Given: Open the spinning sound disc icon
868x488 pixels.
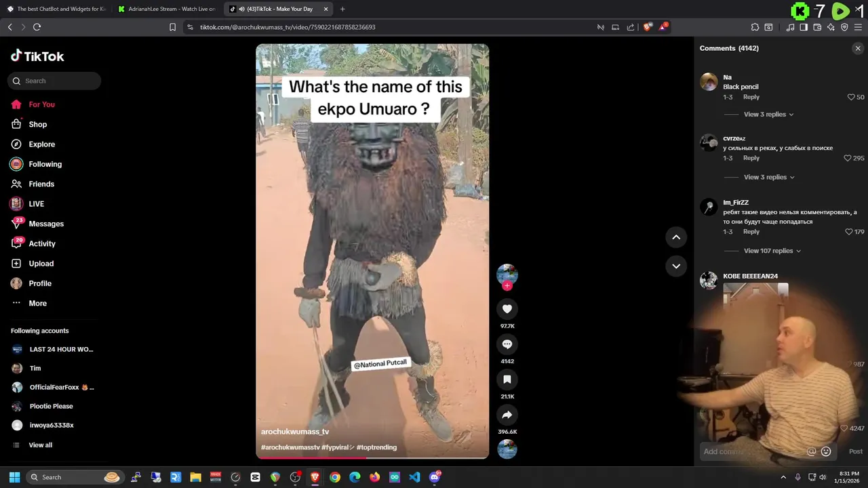Looking at the screenshot, I should coord(507,449).
